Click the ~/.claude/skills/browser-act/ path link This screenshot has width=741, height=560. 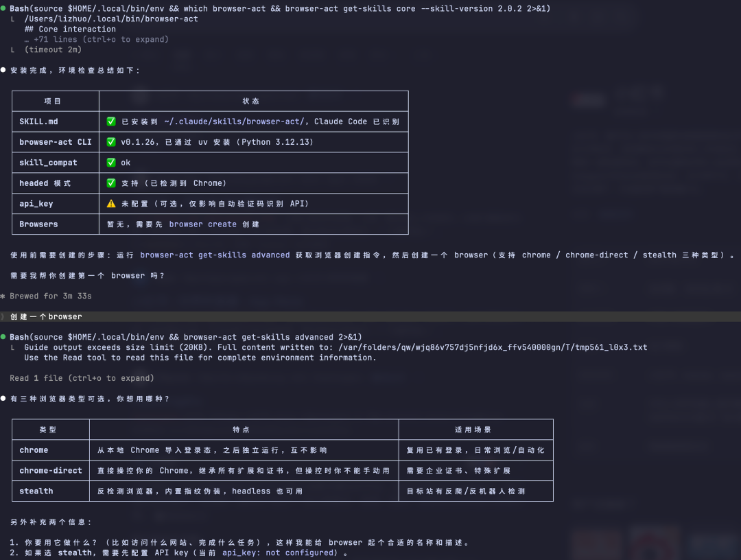pyautogui.click(x=234, y=121)
